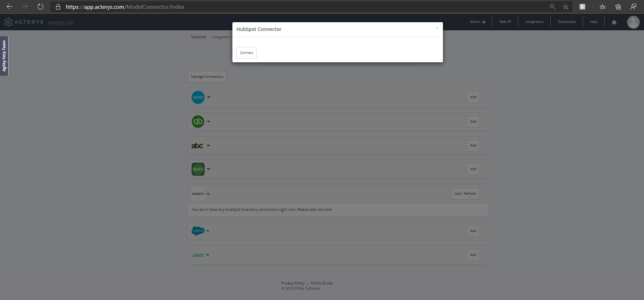
Task: Open the Terms of use link
Action: [x=321, y=283]
